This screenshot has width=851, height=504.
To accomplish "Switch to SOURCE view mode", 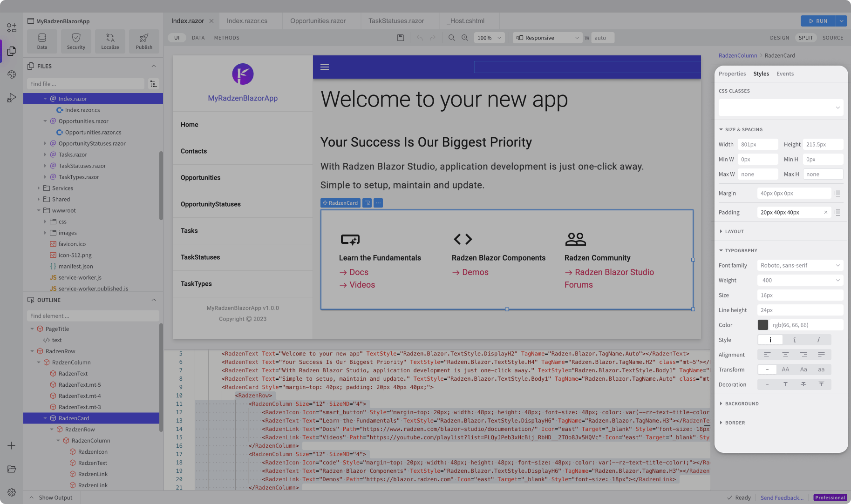I will pyautogui.click(x=833, y=38).
